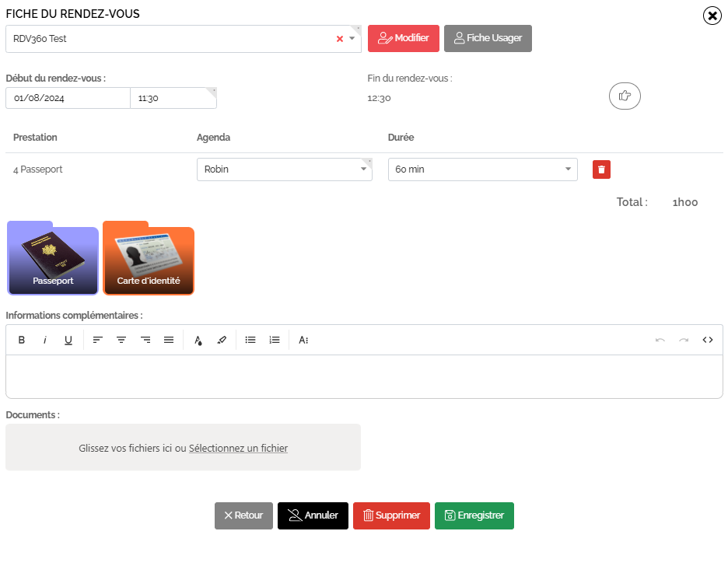
Task: Insert numbered list
Action: (x=275, y=340)
